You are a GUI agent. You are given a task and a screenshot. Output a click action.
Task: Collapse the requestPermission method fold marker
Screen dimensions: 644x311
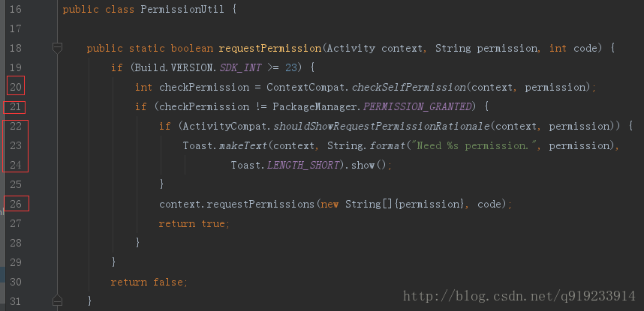(x=58, y=48)
